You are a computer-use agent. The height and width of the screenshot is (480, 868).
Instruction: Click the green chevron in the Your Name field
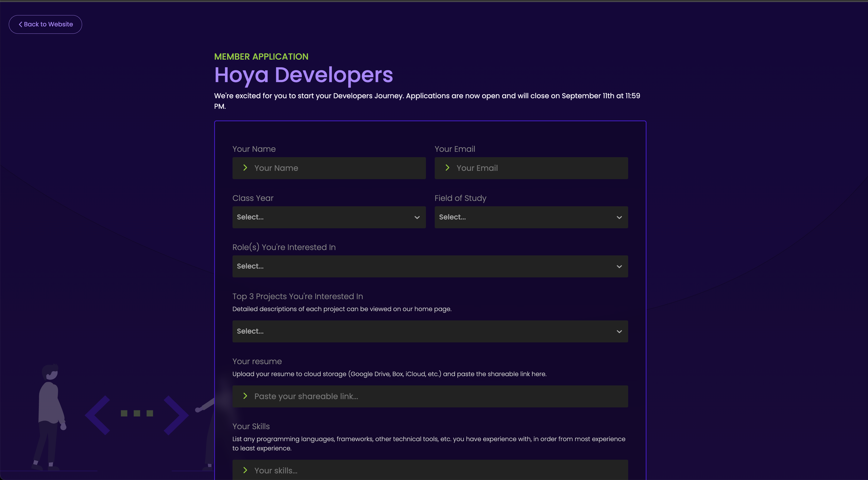pyautogui.click(x=245, y=167)
